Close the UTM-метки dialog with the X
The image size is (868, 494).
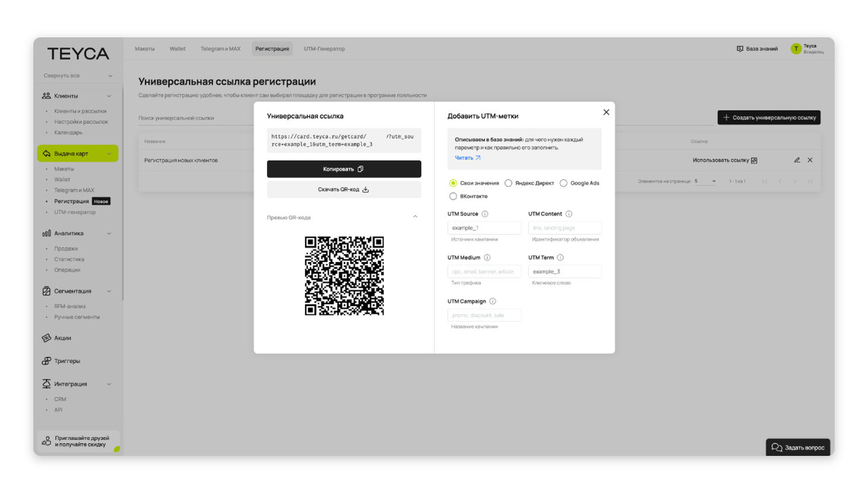[x=606, y=112]
